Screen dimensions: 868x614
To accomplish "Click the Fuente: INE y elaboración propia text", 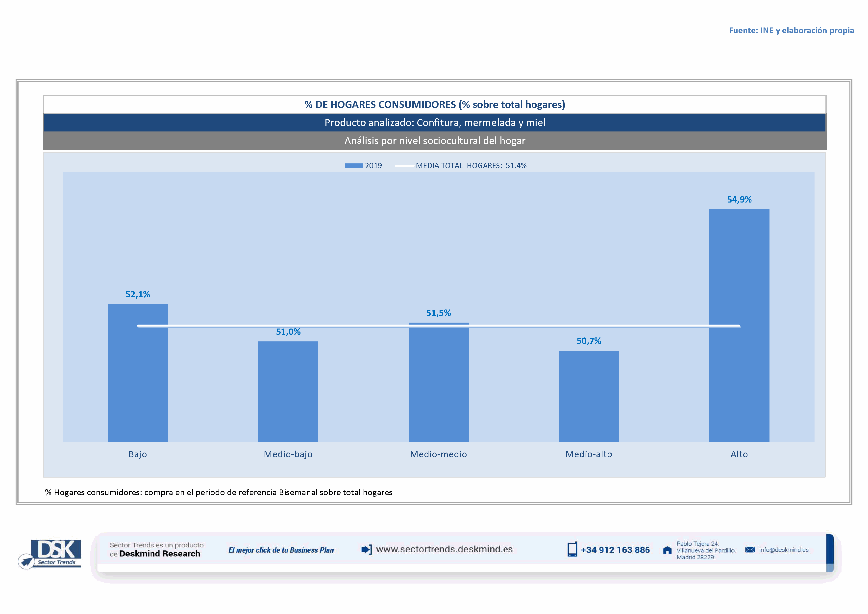I will click(791, 30).
